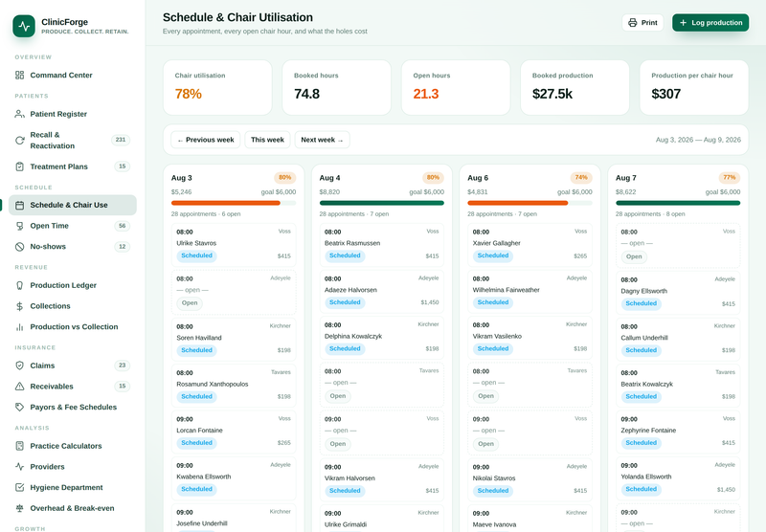Click the date range Aug 3 — Aug 9, 2026

pos(698,140)
